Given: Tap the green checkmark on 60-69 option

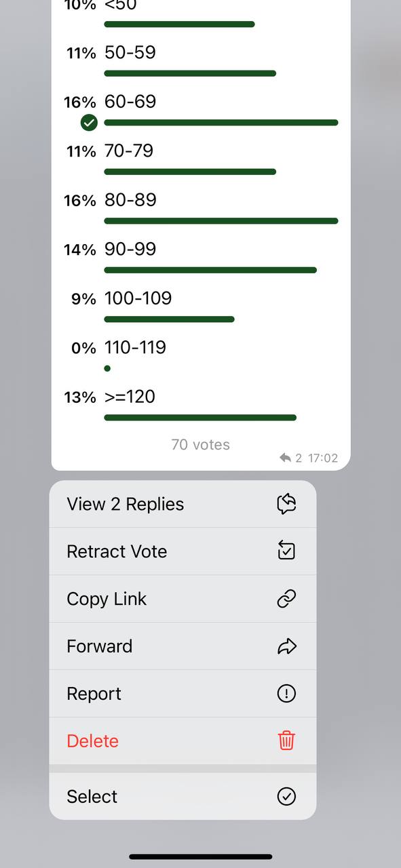Looking at the screenshot, I should pyautogui.click(x=89, y=123).
